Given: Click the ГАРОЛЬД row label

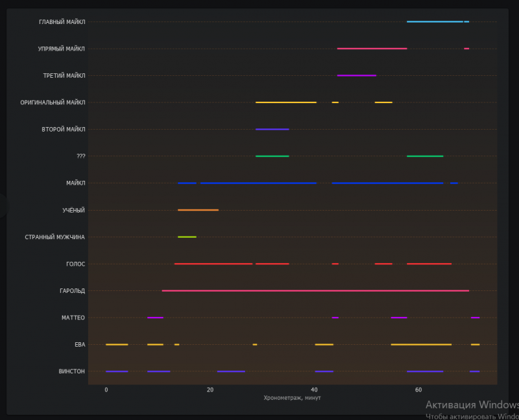Looking at the screenshot, I should pos(72,290).
